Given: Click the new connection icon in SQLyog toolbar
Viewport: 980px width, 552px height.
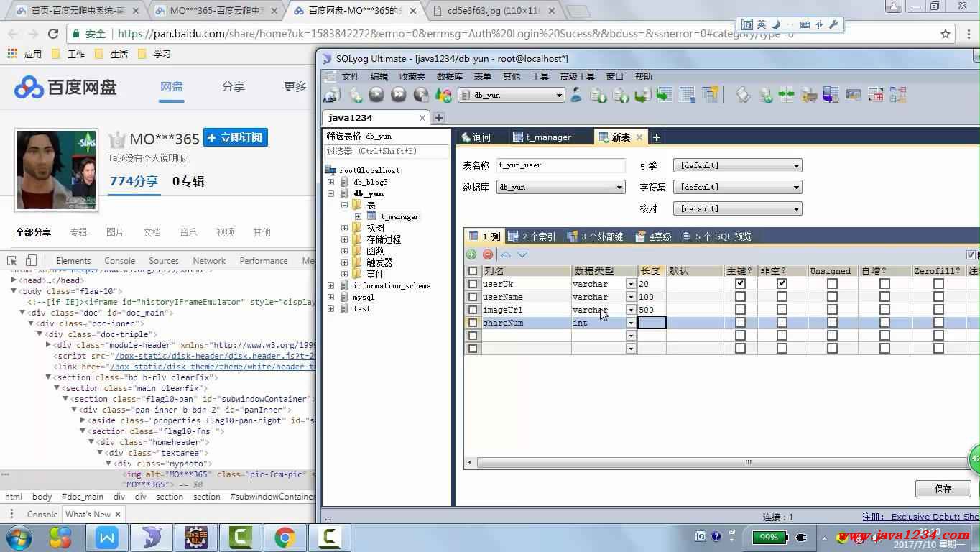Looking at the screenshot, I should coord(331,95).
